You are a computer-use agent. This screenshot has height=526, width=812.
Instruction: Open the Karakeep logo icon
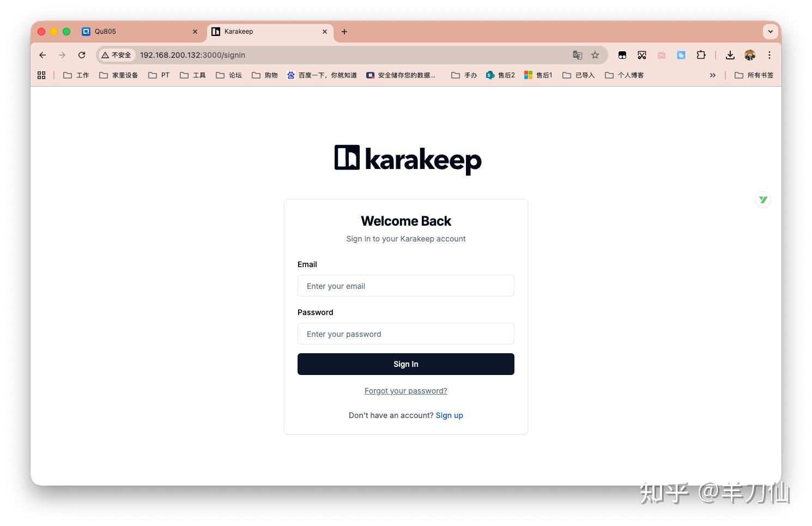tap(347, 158)
